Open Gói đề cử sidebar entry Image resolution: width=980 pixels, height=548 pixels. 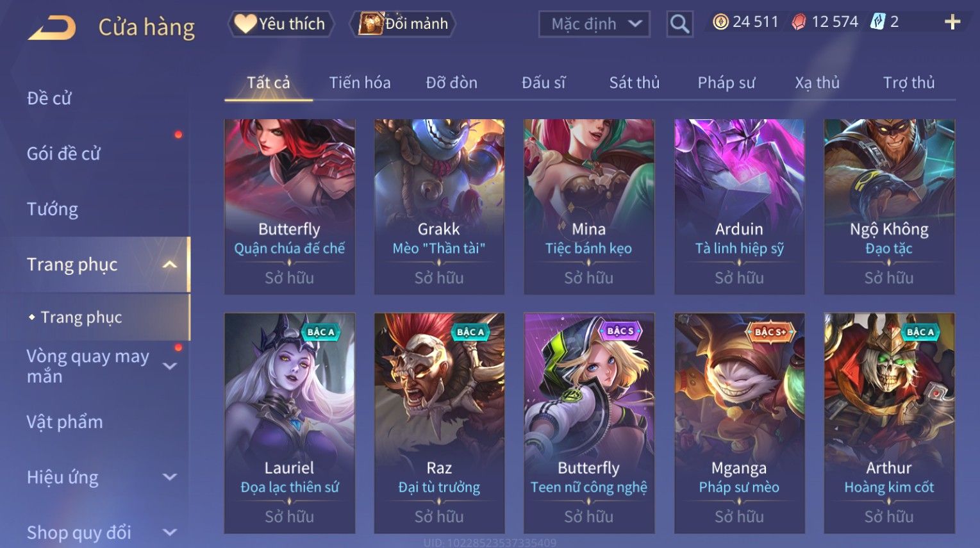[x=63, y=154]
